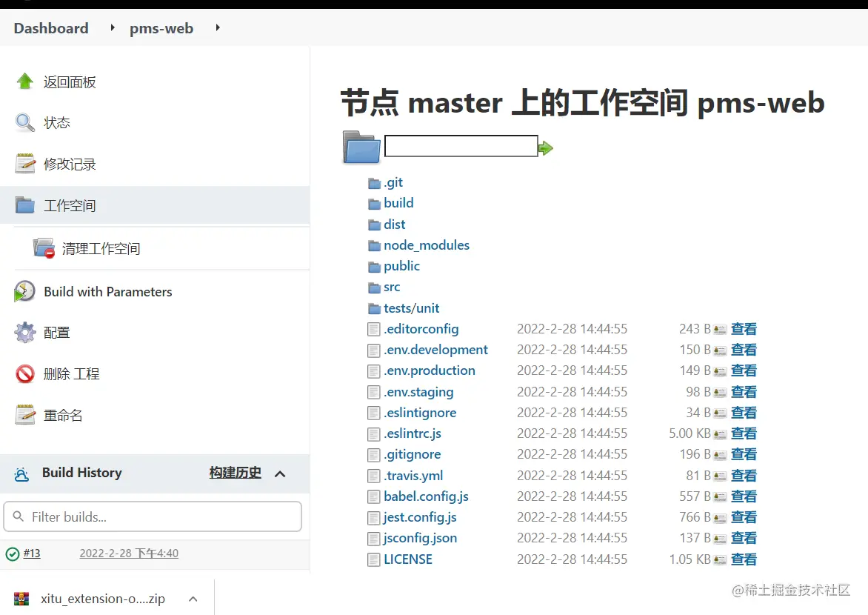
Task: Click the large workspace root folder icon
Action: coord(361,147)
